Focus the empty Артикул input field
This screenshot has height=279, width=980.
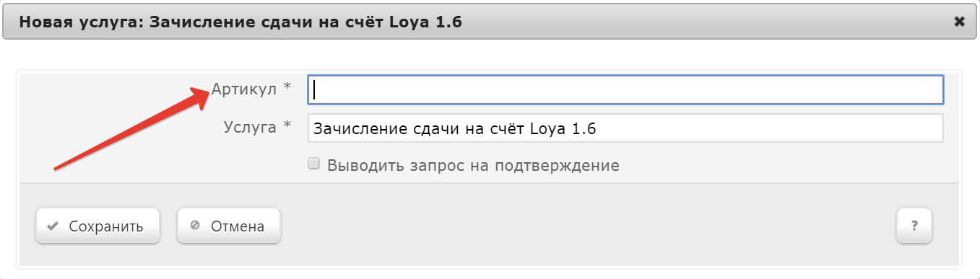point(625,90)
